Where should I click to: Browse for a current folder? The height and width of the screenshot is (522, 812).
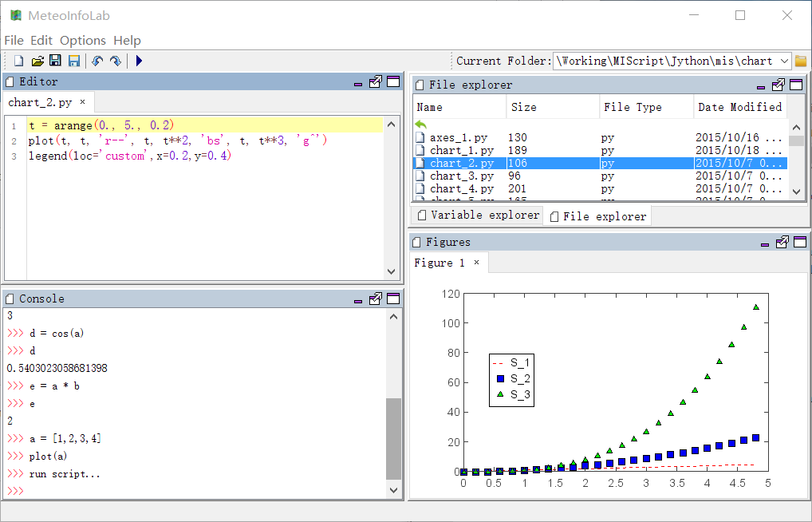tap(801, 61)
